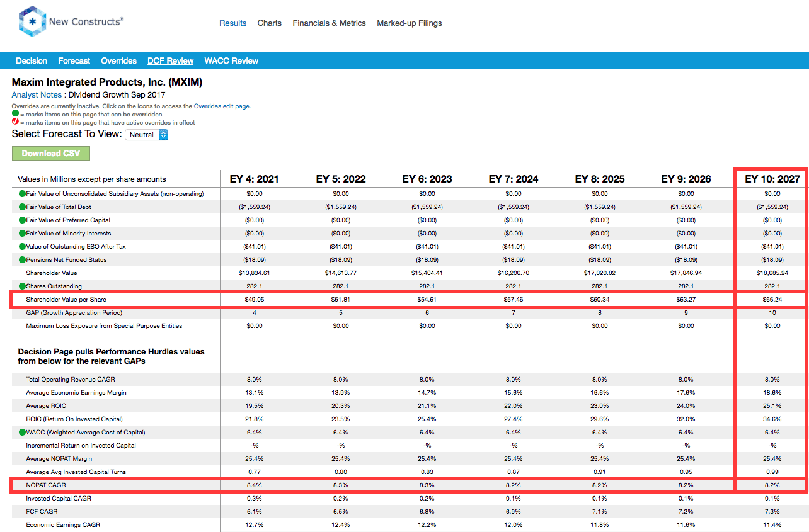Screen dimensions: 809x532
Task: Switch to the Overrides tab
Action: click(119, 61)
